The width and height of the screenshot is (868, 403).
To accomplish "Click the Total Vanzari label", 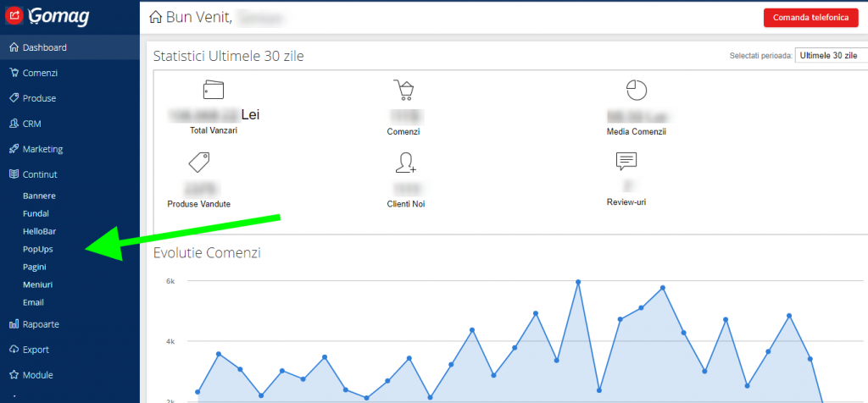I will click(x=214, y=130).
